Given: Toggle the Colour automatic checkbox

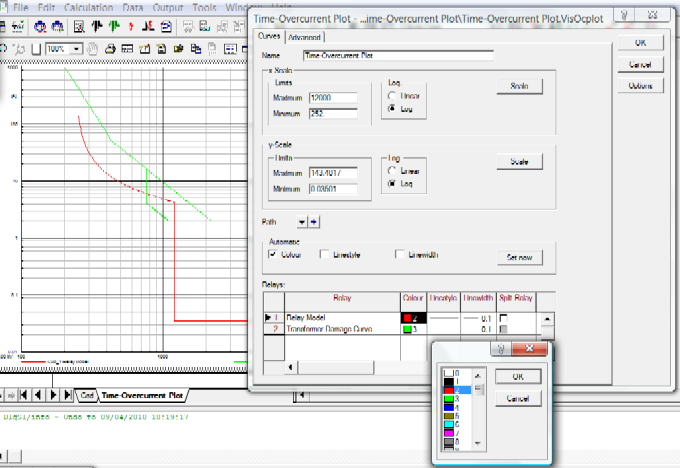Looking at the screenshot, I should click(x=273, y=255).
